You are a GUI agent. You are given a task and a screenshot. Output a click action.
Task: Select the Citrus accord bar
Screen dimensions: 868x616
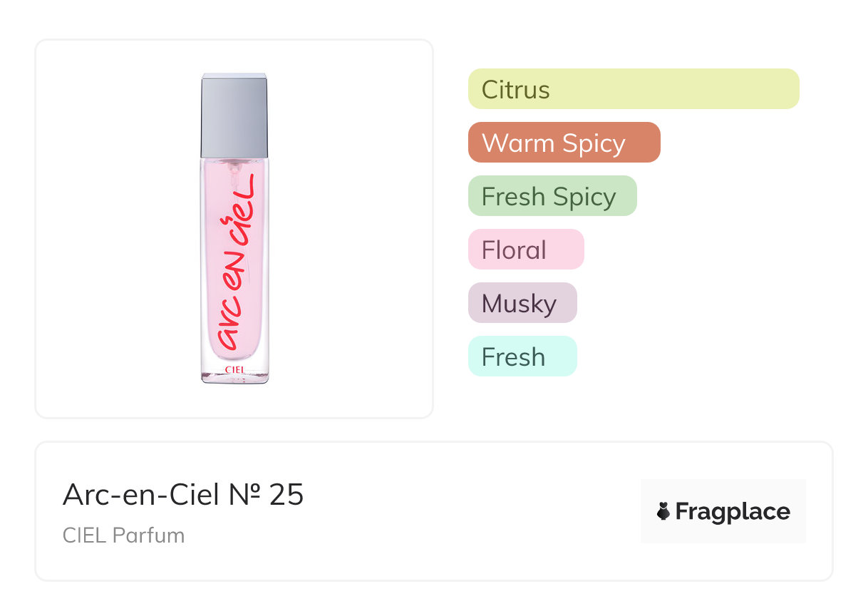633,89
